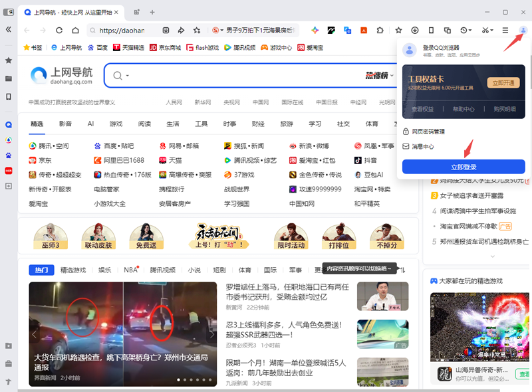The width and height of the screenshot is (532, 392).
Task: Open the hamburger menu icon
Action: tap(504, 31)
